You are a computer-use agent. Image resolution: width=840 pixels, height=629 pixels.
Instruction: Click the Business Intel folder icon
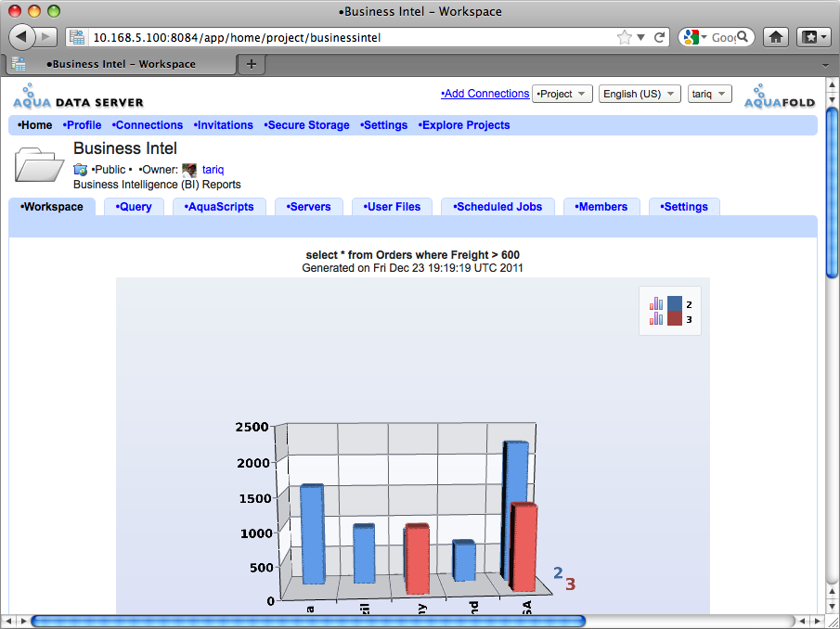tap(39, 165)
